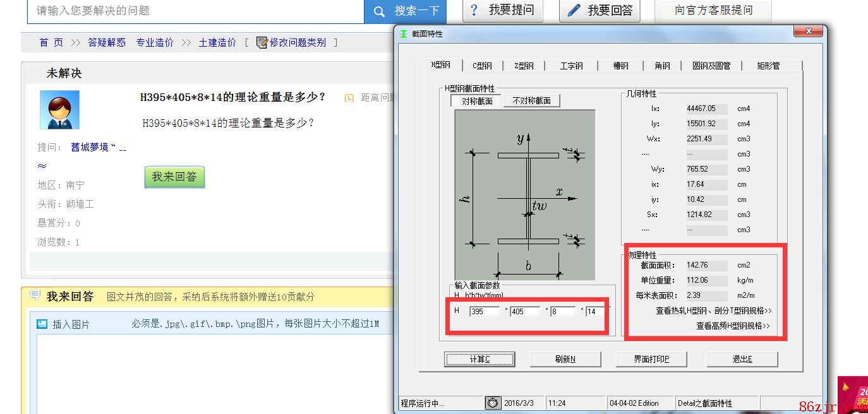Image resolution: width=868 pixels, height=414 pixels.
Task: Expand 查看热轧H型钢、剖分T型钢规格 list
Action: click(x=713, y=310)
